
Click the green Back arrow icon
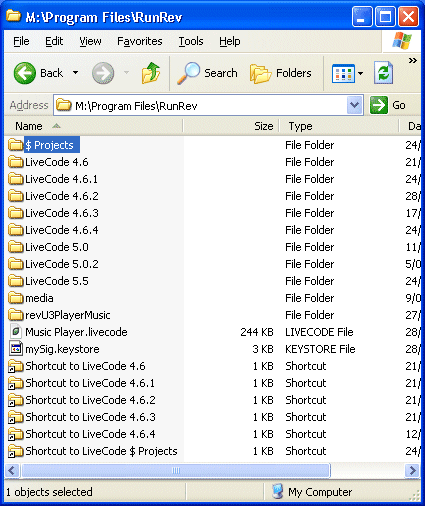[24, 73]
